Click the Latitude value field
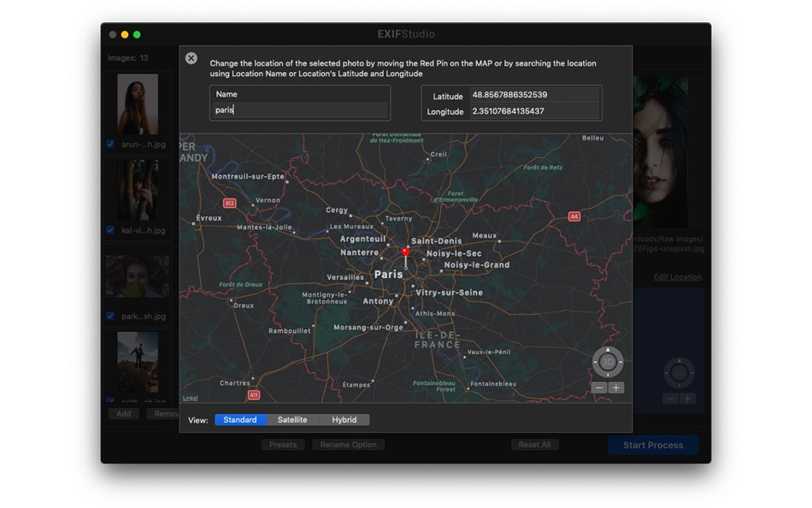This screenshot has width=812, height=508. pyautogui.click(x=534, y=95)
